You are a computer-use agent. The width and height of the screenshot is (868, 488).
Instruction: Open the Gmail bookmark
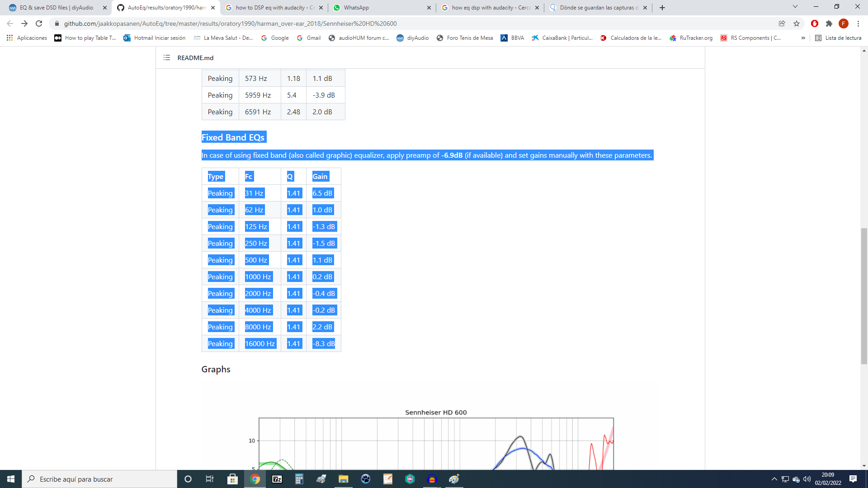[309, 38]
